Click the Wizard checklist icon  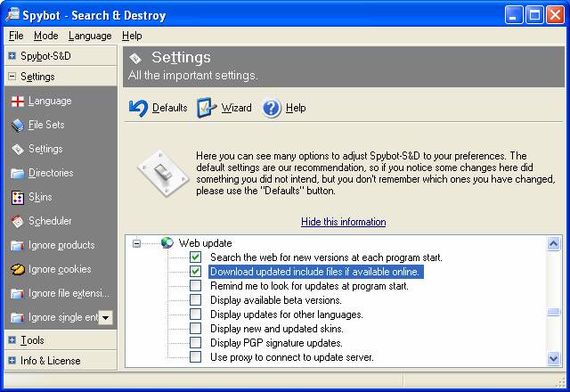[206, 108]
